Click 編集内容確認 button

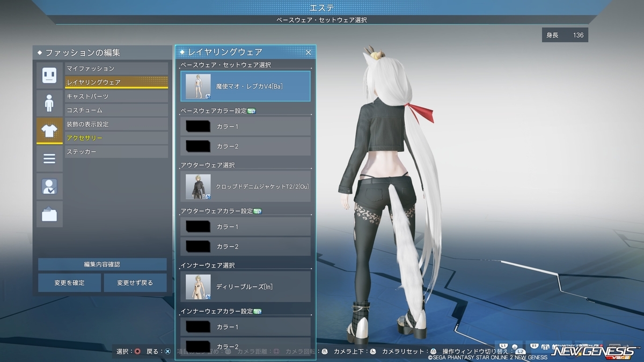102,264
